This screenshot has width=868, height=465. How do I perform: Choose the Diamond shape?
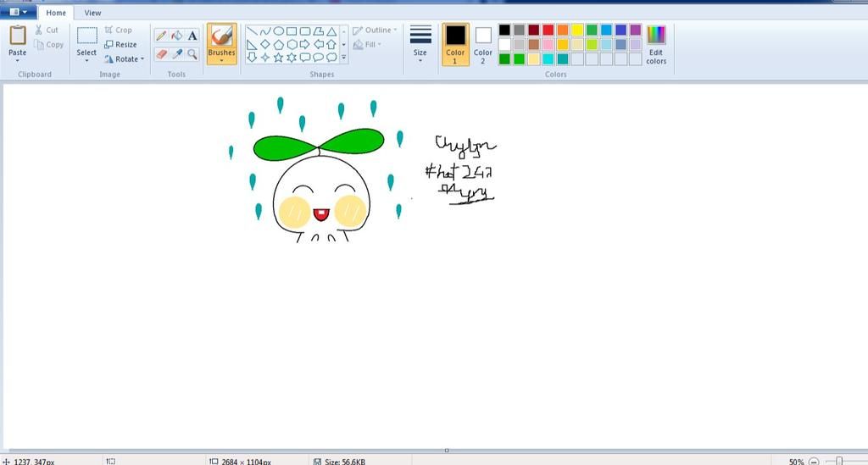tap(265, 44)
